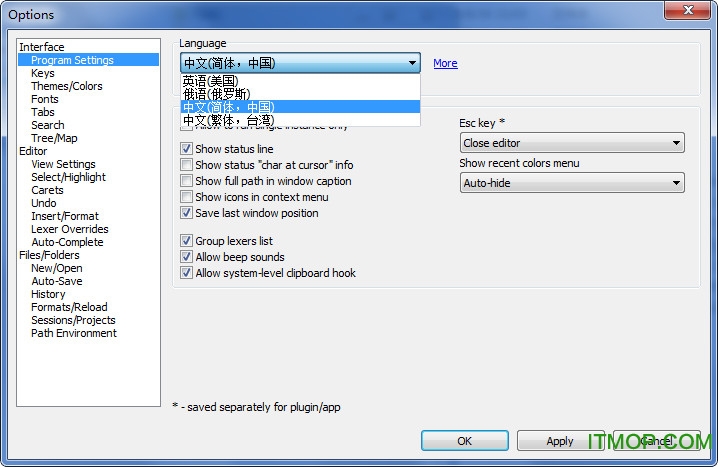The height and width of the screenshot is (467, 718).
Task: Enable Show icons in context menu
Action: (187, 197)
